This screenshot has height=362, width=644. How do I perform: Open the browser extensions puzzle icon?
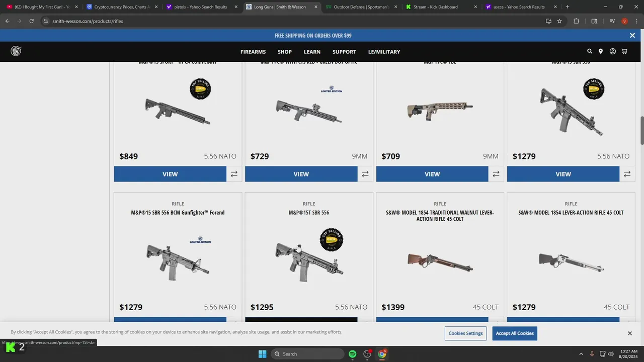577,21
